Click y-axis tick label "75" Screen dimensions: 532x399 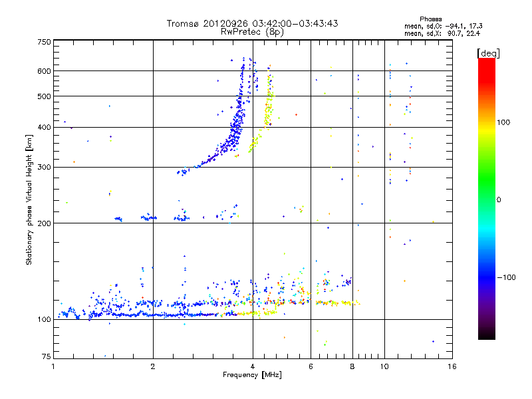pyautogui.click(x=46, y=356)
